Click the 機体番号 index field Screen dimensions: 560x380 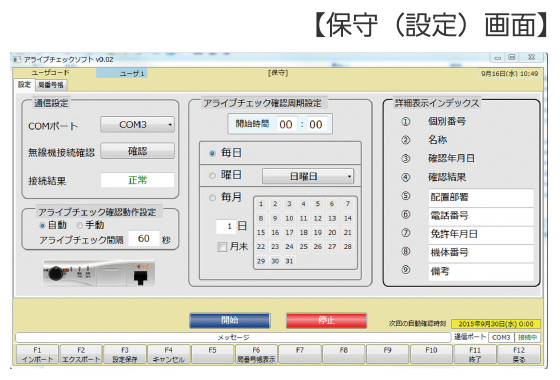481,253
